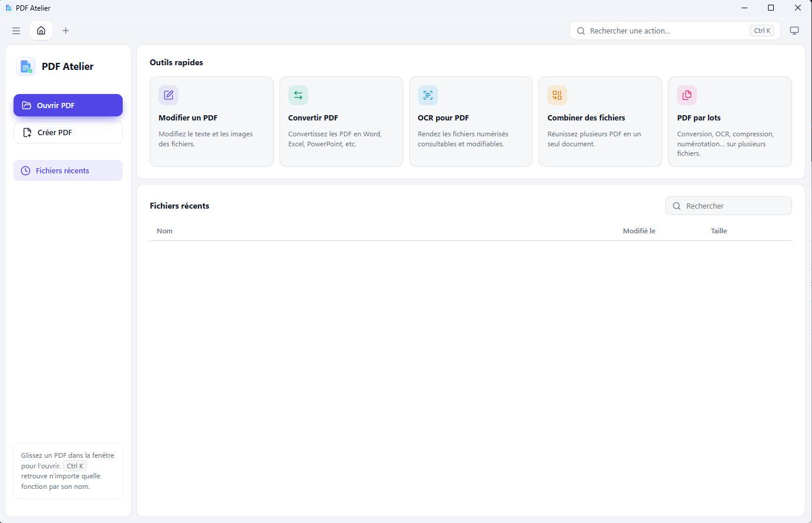
Task: Sort by the Taille column header
Action: click(719, 231)
